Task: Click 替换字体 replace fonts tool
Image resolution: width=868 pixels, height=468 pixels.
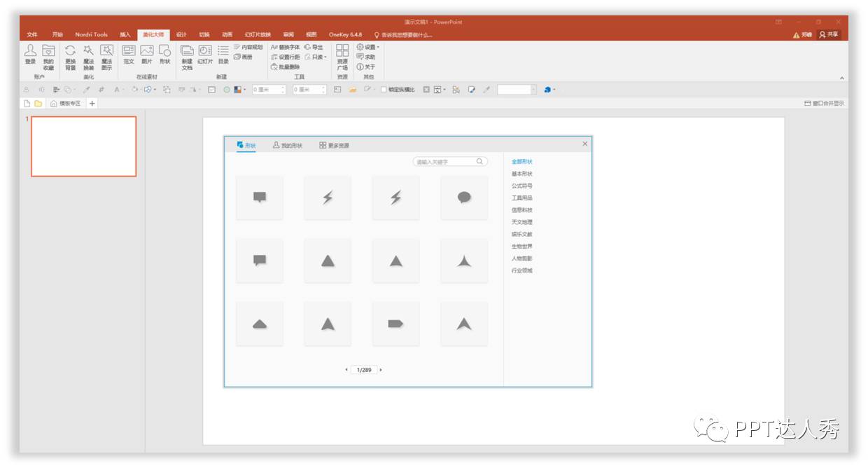Action: point(285,47)
